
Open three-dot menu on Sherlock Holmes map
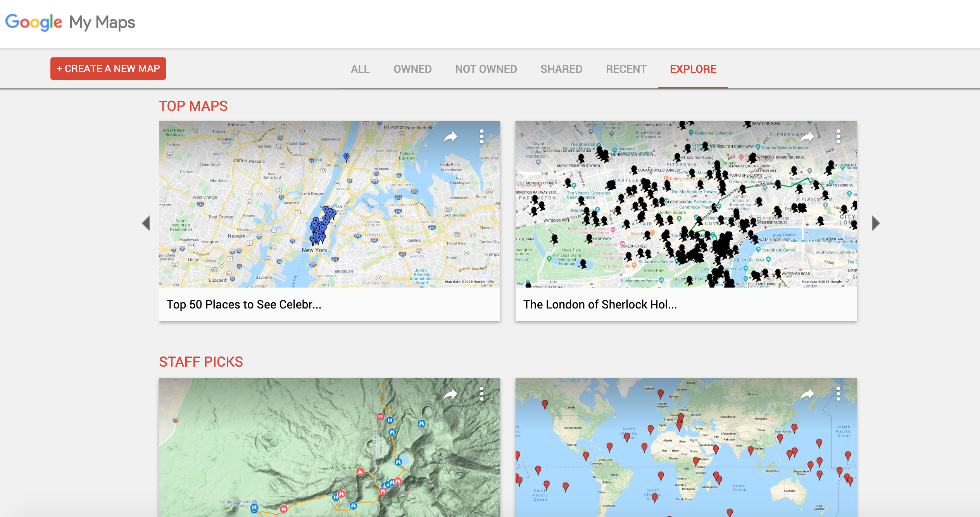point(838,136)
